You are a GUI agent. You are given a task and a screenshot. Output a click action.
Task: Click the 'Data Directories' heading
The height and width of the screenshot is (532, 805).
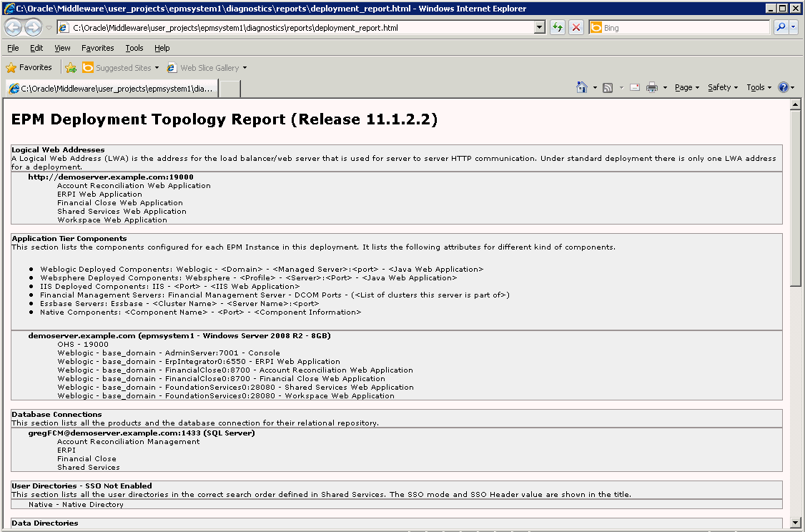coord(44,523)
